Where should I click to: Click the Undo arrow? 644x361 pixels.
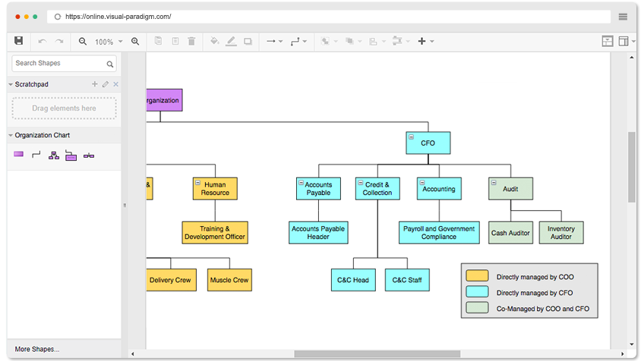[43, 41]
